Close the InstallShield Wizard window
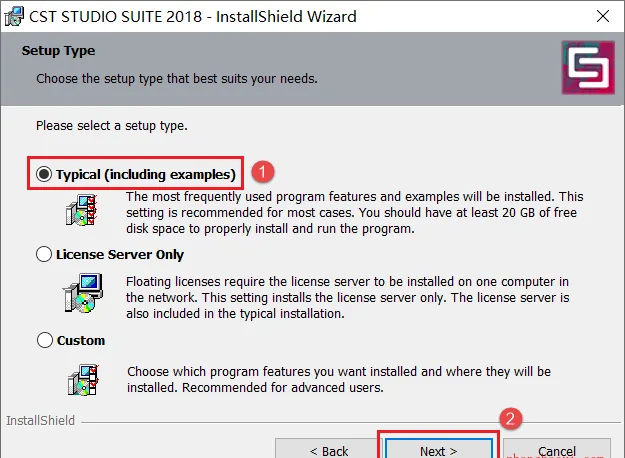The height and width of the screenshot is (458, 625). (x=603, y=16)
